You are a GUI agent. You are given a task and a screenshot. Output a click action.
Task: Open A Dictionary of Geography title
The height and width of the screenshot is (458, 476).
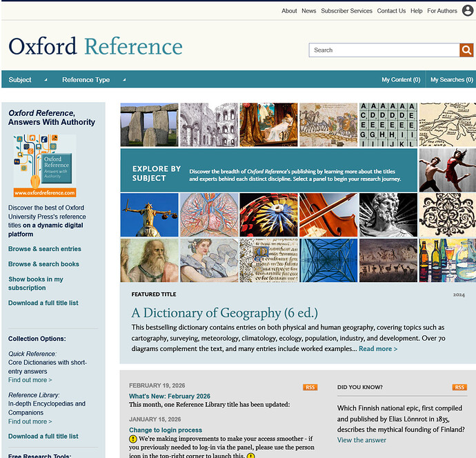pyautogui.click(x=225, y=313)
